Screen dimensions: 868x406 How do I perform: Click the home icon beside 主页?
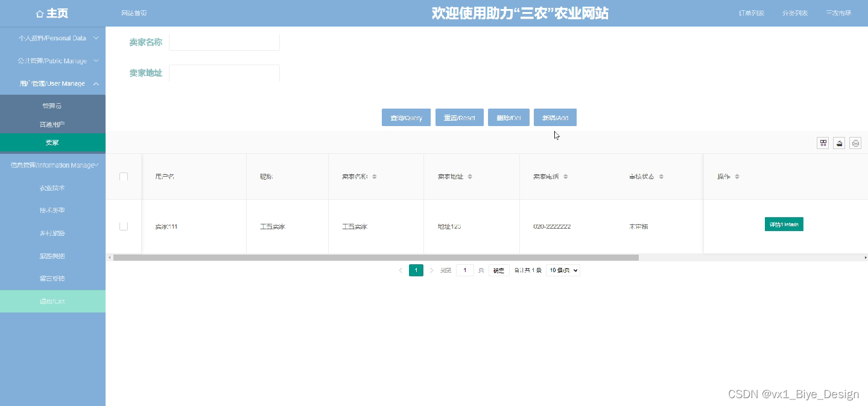coord(40,13)
